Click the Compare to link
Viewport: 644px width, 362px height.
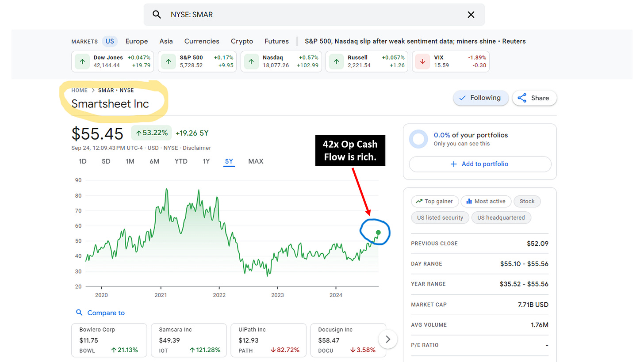pyautogui.click(x=106, y=313)
